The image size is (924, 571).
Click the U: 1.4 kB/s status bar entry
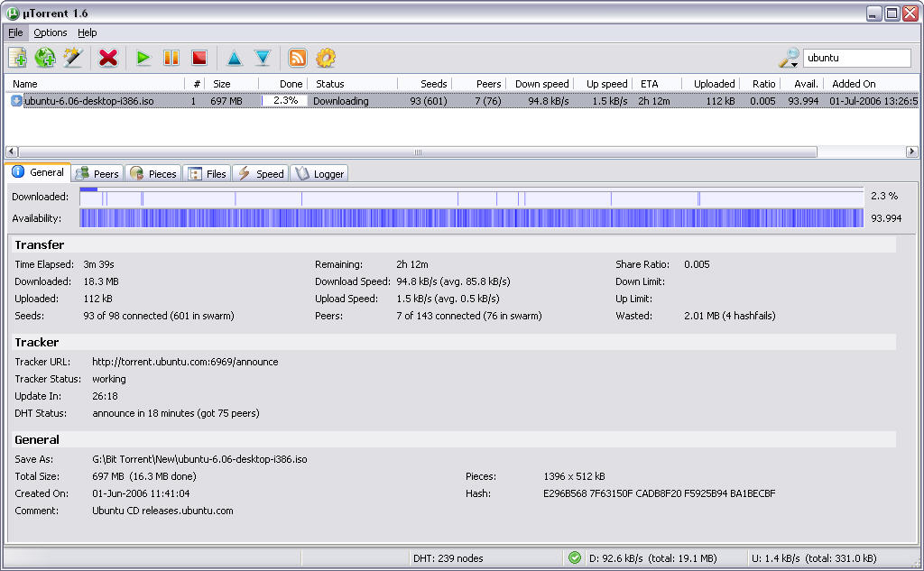[814, 558]
